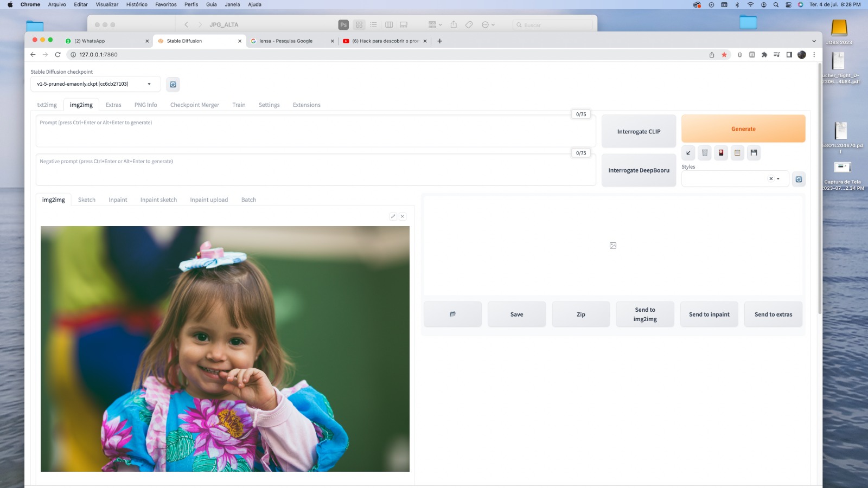Remove the uploaded image with the X icon

tap(403, 216)
